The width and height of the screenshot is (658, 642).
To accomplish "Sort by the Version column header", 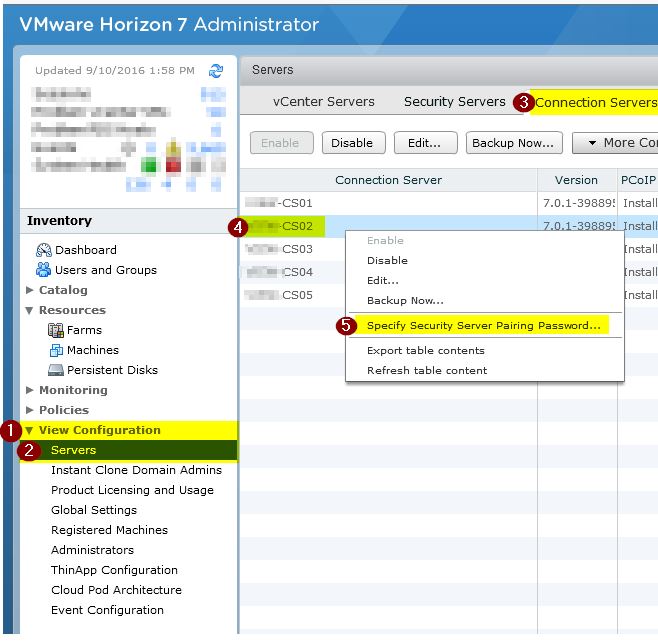I will click(577, 180).
